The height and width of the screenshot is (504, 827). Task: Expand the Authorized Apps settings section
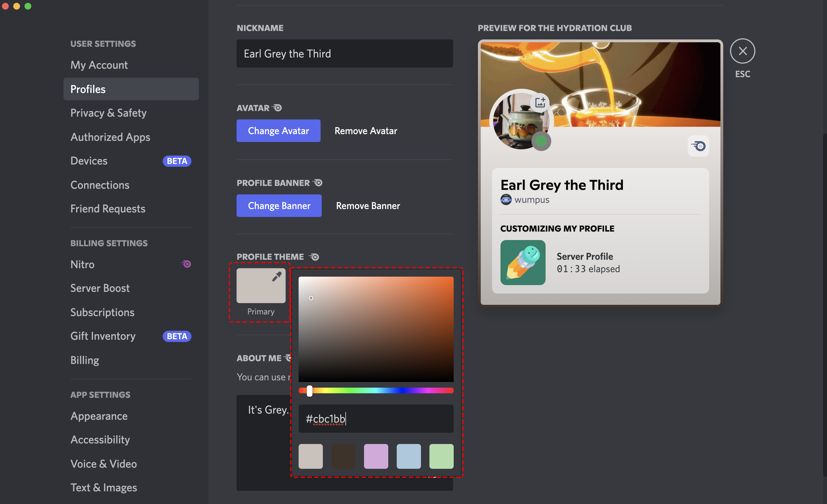[111, 136]
